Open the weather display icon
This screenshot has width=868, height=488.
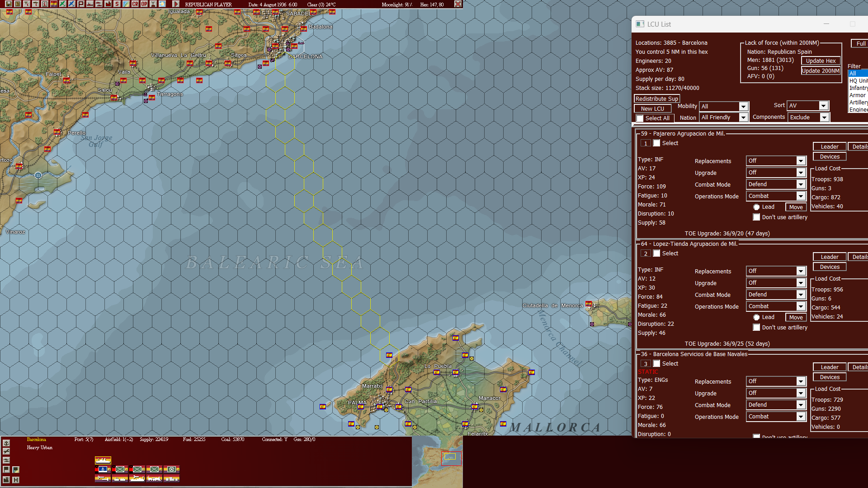click(x=162, y=4)
